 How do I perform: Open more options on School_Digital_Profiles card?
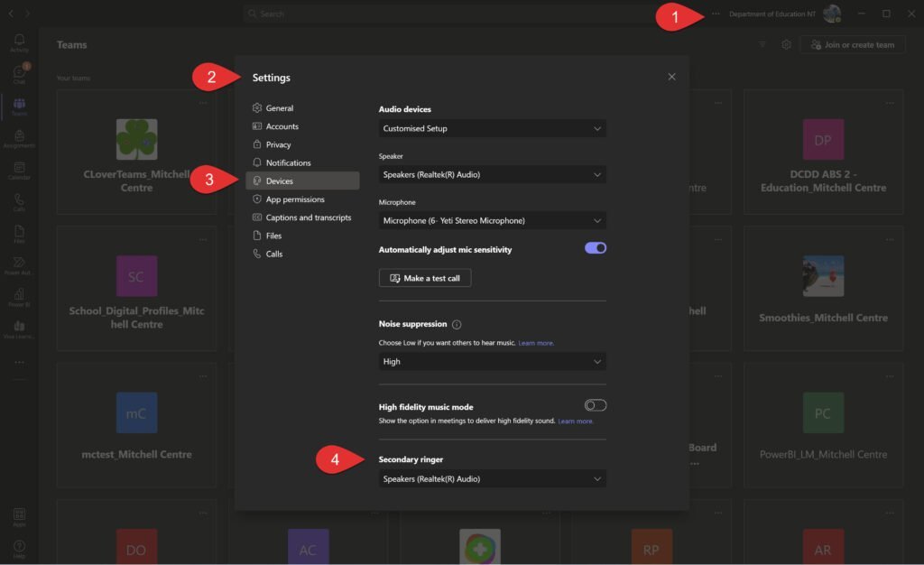[203, 239]
